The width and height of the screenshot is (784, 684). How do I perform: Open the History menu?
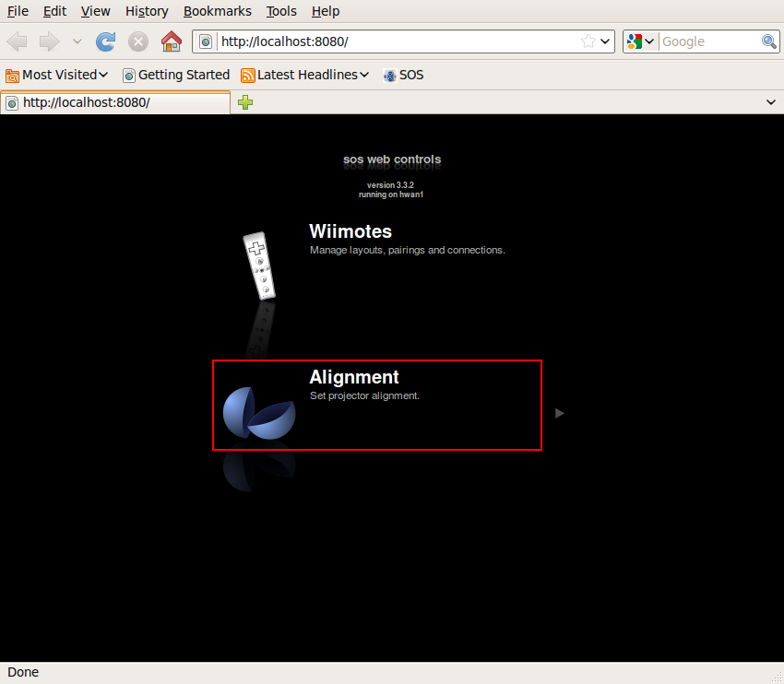tap(147, 11)
